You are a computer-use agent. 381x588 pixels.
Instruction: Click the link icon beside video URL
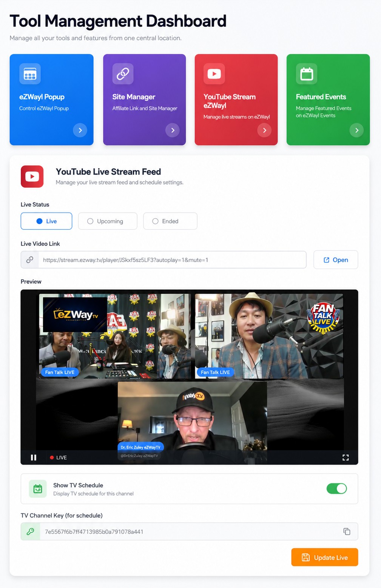coord(30,260)
